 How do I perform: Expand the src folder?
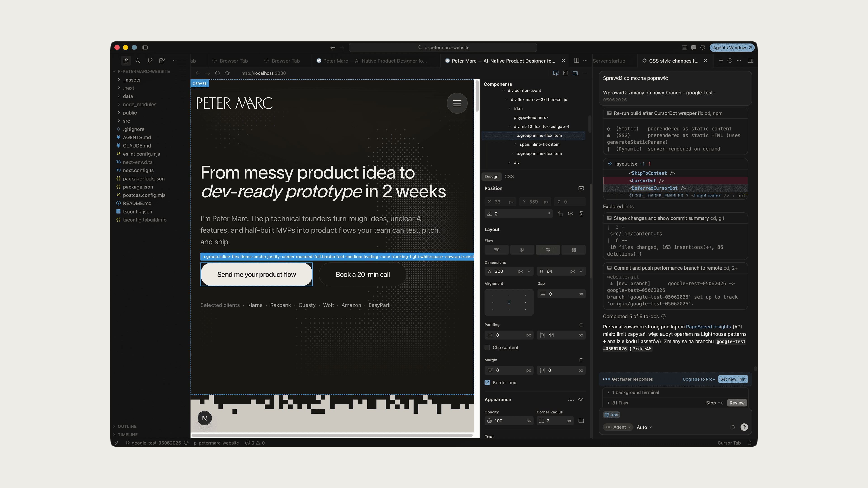pos(151,121)
